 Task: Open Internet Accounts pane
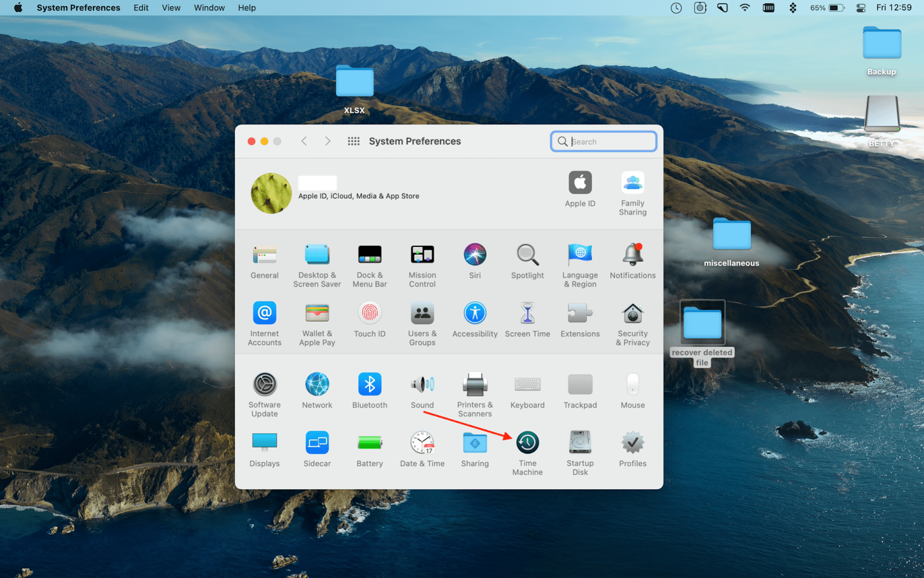point(264,324)
